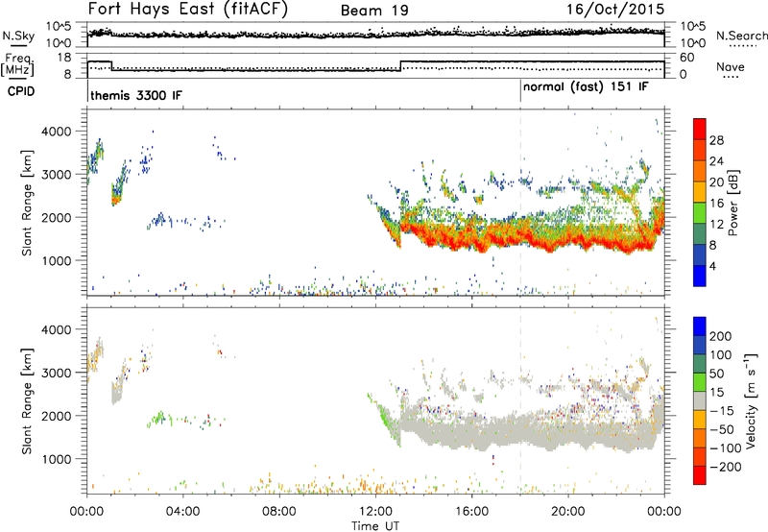Click the 'Fort Hays East (fitACF)' title
Viewport: 768px width, 532px height.
coord(187,9)
